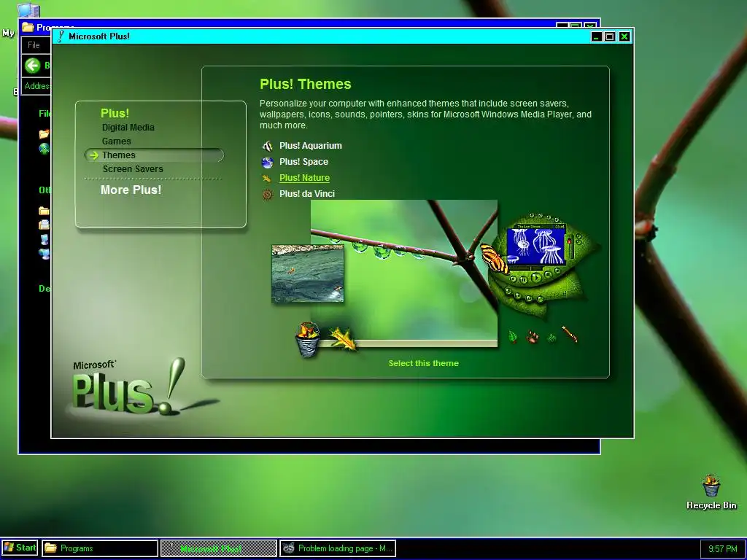Click the 9:57 PM taskbar clock
747x560 pixels.
[722, 548]
